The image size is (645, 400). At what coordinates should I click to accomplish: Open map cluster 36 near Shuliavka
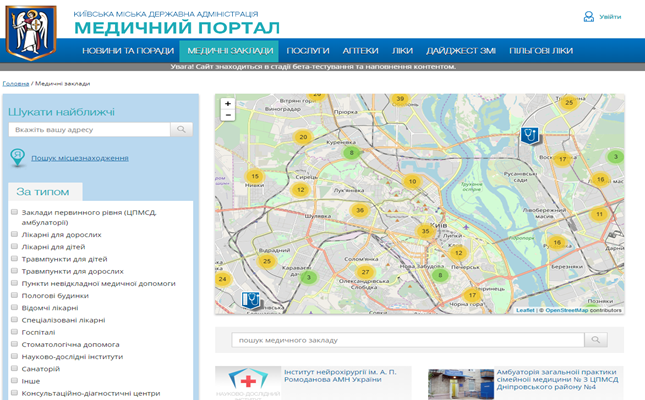tap(360, 210)
